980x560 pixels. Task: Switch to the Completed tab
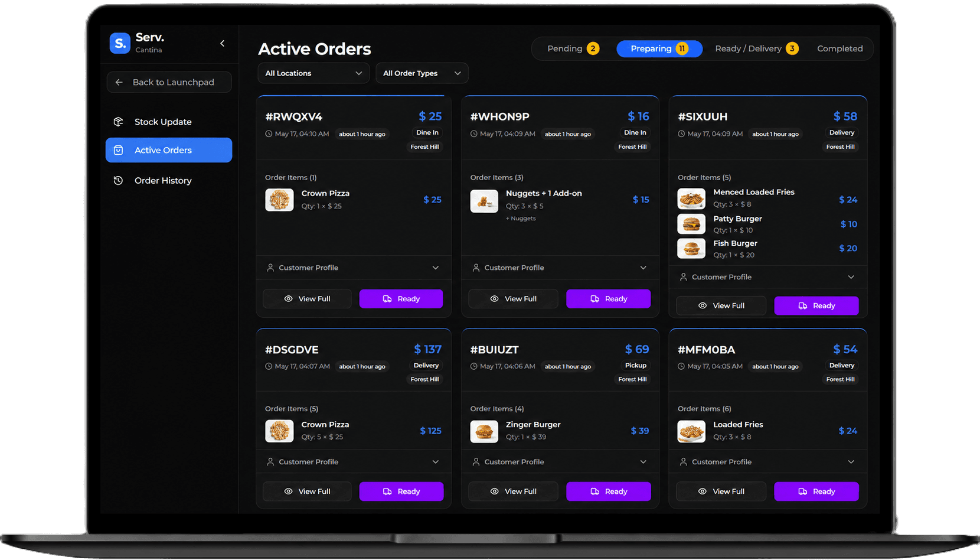coord(839,48)
